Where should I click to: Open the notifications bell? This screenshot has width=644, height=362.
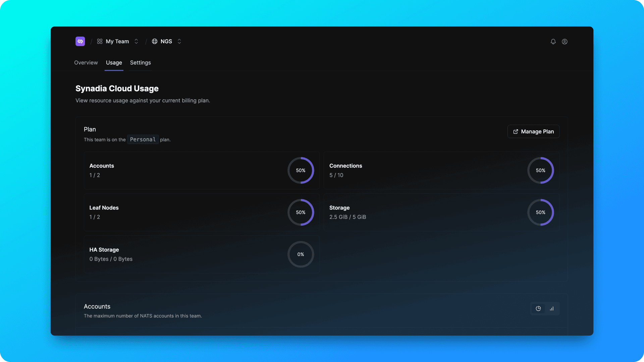coord(553,42)
